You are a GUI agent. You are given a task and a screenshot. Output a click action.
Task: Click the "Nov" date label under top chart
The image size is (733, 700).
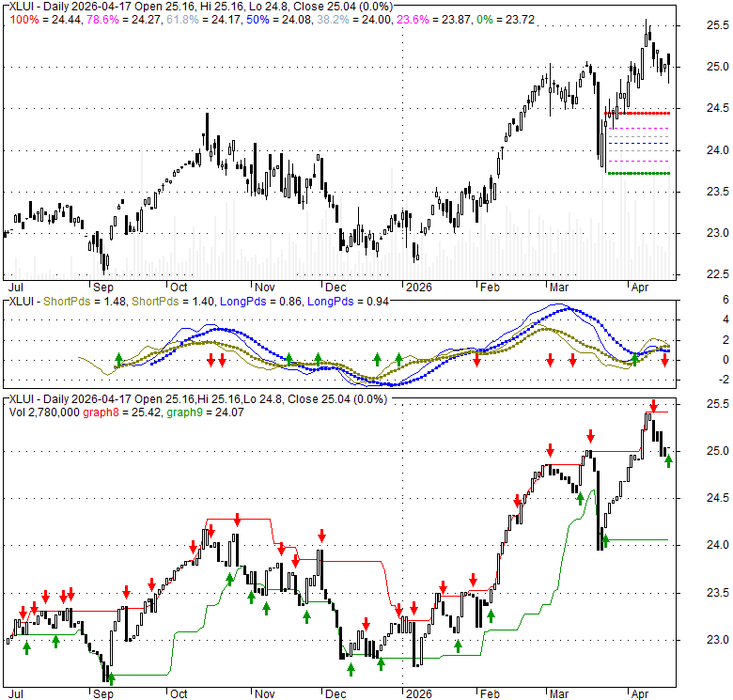[265, 287]
